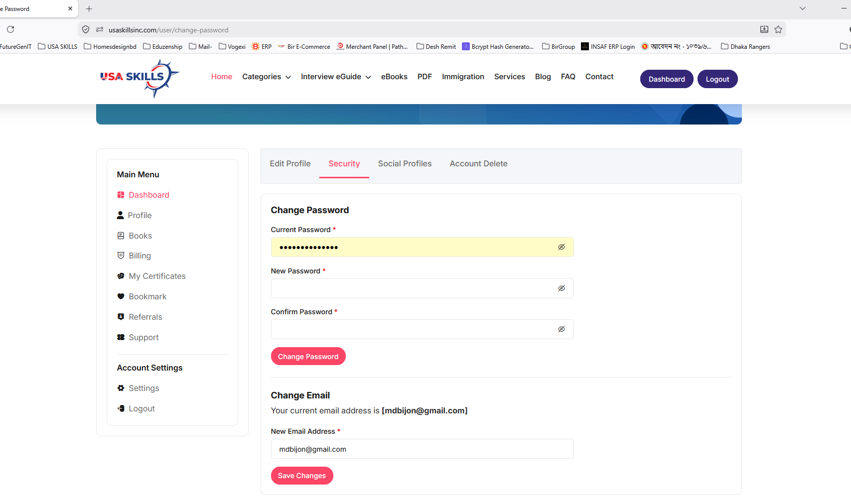Open the USA SKILLS bookmark folder

point(58,46)
